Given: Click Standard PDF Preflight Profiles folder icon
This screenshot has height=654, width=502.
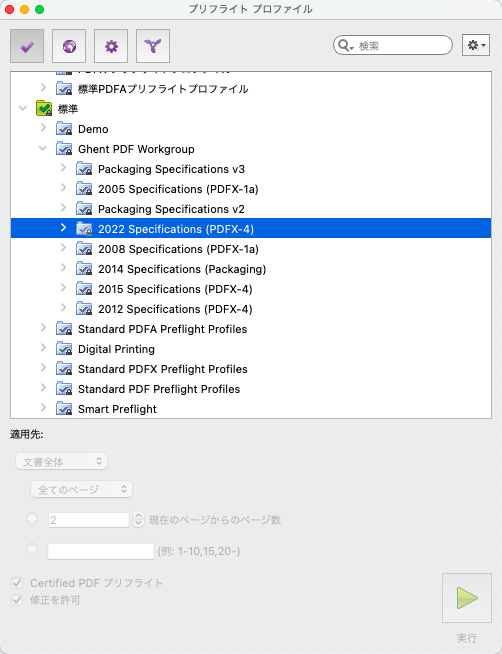Looking at the screenshot, I should (64, 389).
